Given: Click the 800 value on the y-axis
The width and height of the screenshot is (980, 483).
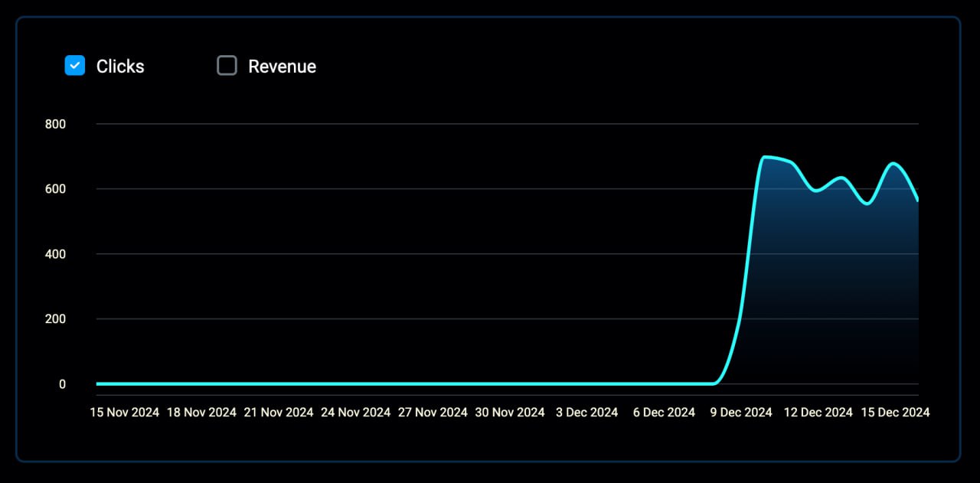Looking at the screenshot, I should [x=56, y=124].
